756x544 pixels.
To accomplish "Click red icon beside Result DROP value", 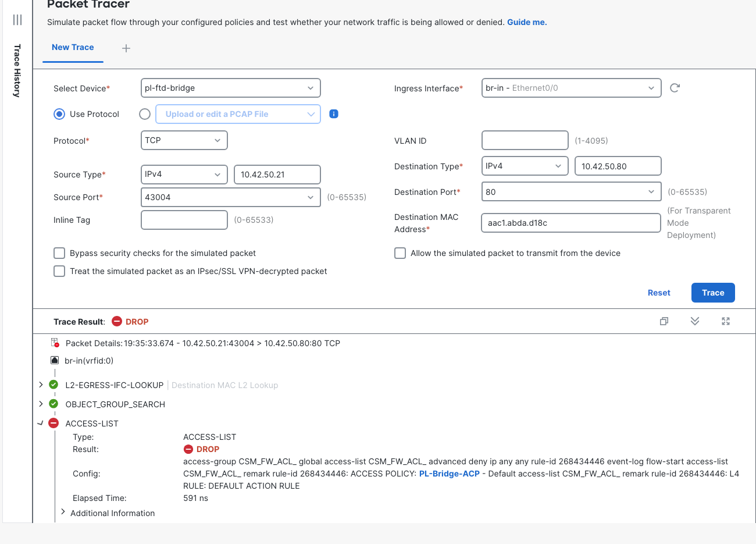I will click(188, 449).
